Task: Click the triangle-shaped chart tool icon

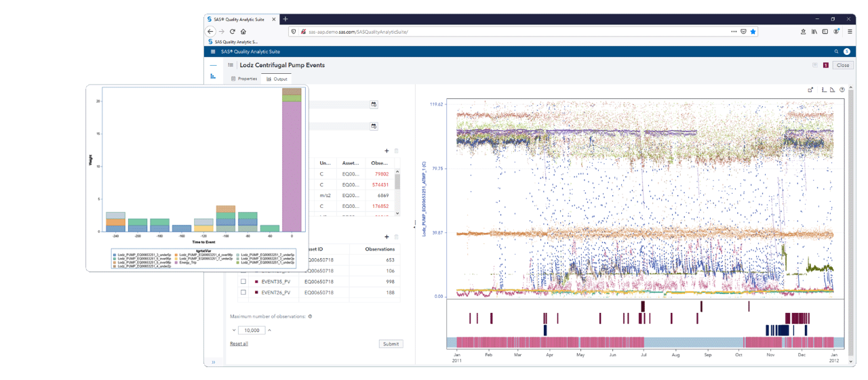Action: coord(833,89)
